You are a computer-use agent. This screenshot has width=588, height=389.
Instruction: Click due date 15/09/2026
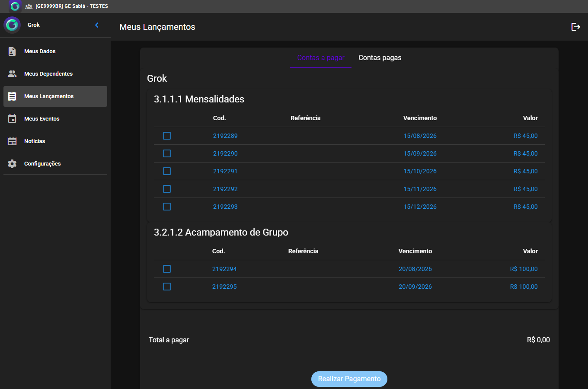[x=420, y=153]
